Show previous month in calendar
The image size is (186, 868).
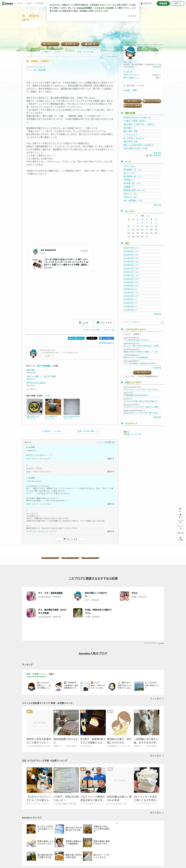tap(136, 216)
